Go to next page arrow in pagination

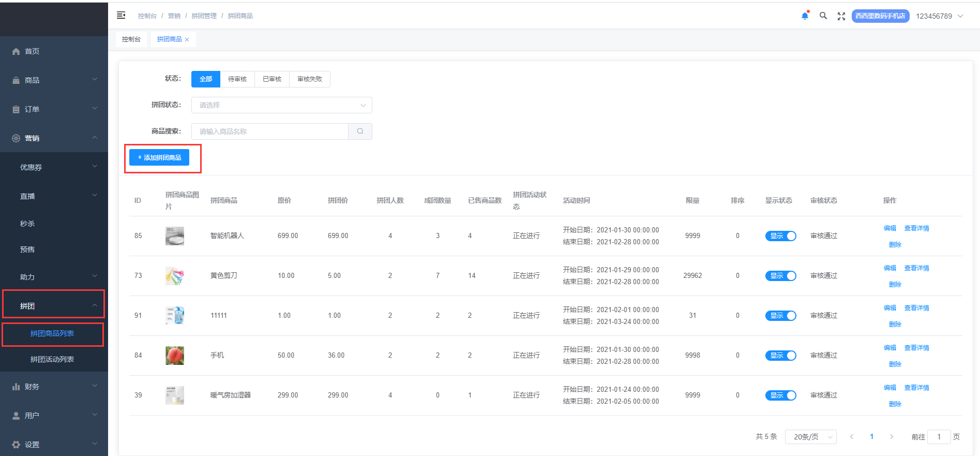892,437
